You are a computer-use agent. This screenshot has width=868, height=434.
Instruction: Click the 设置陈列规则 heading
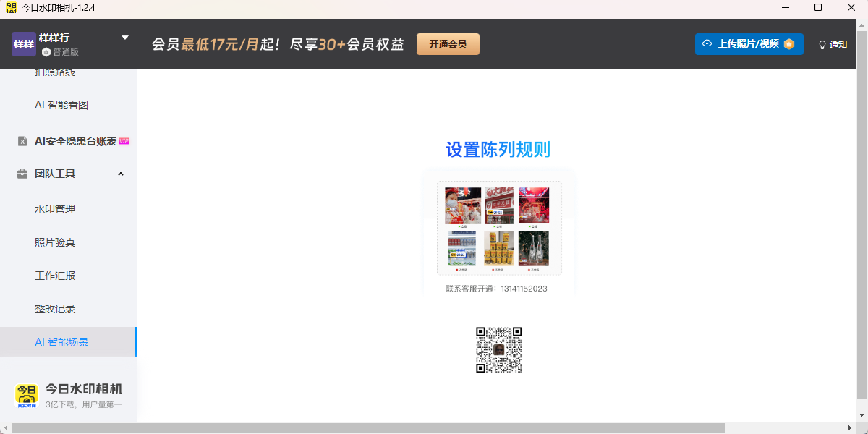[498, 150]
